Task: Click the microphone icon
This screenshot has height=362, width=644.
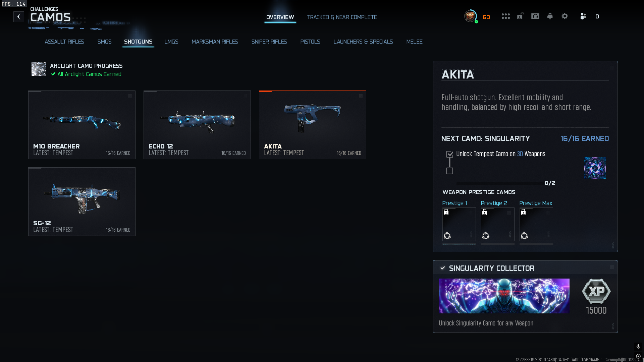Action: pos(638,346)
